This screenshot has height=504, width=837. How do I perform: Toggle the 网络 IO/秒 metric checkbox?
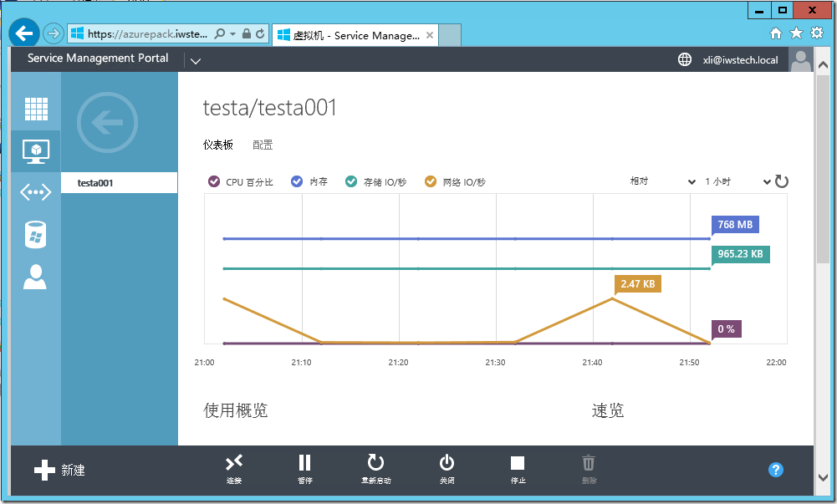(431, 181)
